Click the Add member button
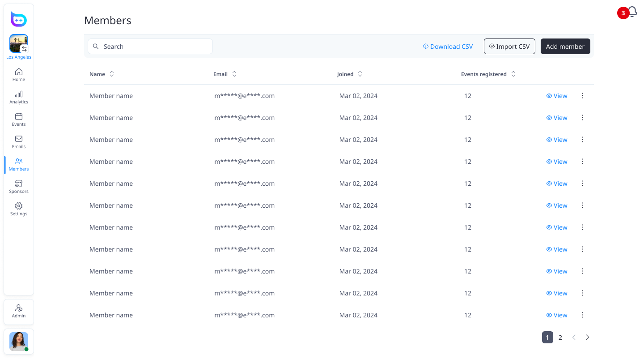Viewport: 644px width, 359px height. point(565,47)
